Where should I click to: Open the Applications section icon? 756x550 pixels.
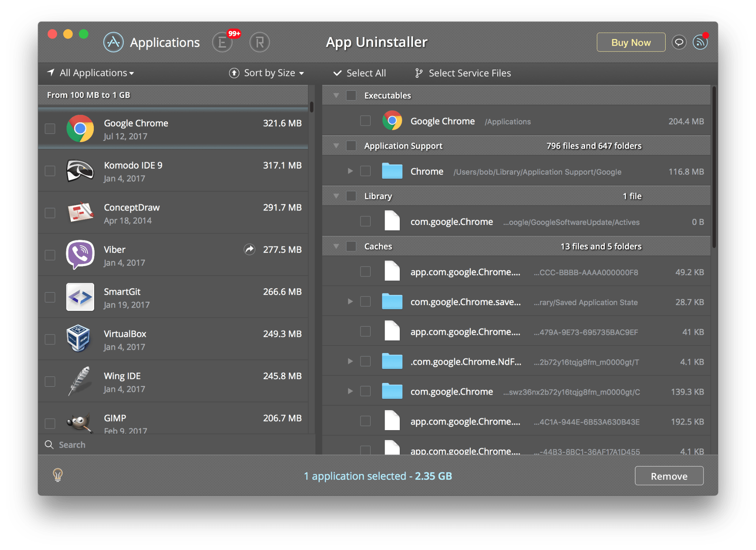[x=113, y=42]
